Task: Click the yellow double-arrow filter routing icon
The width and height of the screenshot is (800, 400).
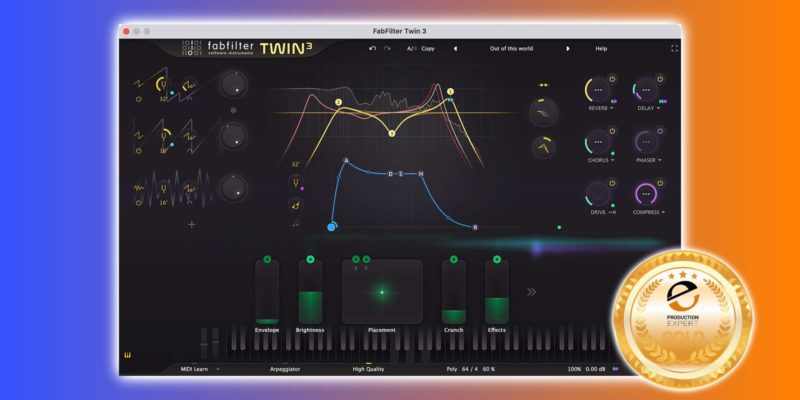Action: [543, 85]
